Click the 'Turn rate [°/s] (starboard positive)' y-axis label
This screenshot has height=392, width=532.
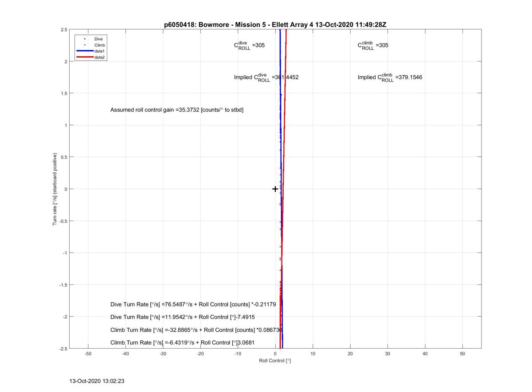point(55,189)
